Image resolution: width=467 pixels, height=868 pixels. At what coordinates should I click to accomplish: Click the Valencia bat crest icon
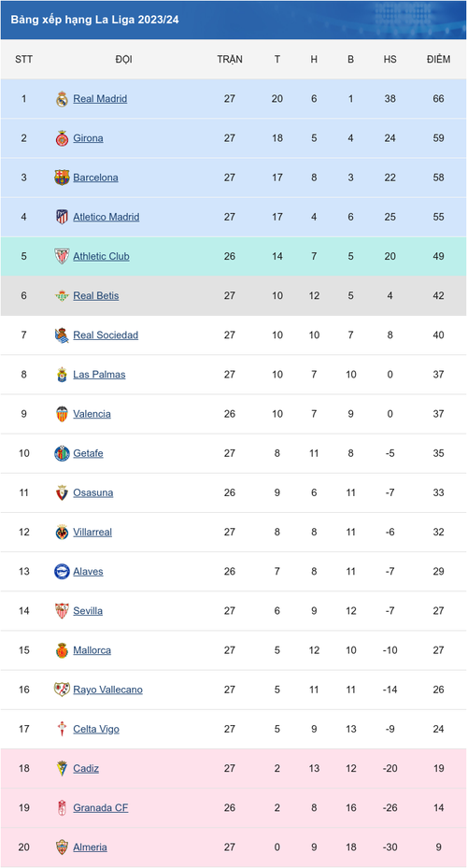point(62,414)
